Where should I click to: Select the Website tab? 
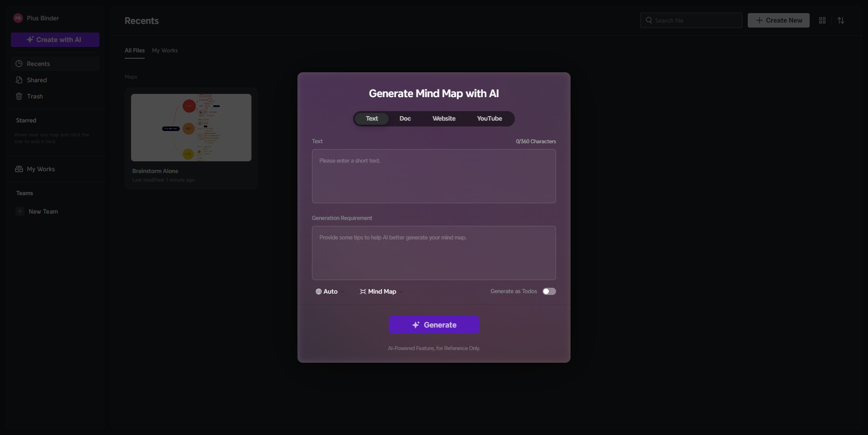[443, 118]
